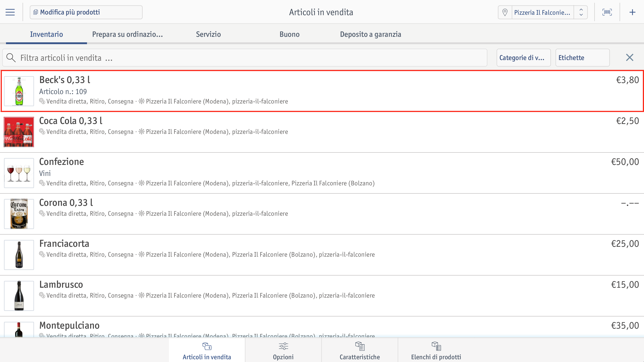
Task: Click the Articoli in vendita page title
Action: pyautogui.click(x=321, y=12)
